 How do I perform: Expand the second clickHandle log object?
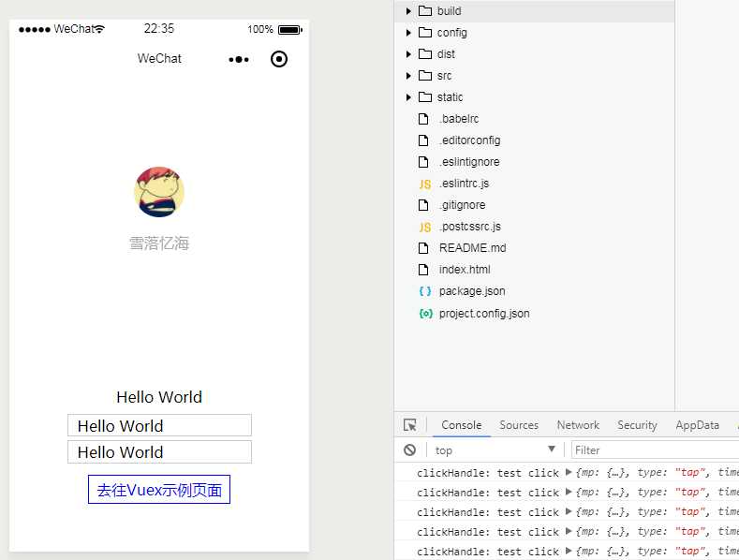tap(569, 493)
